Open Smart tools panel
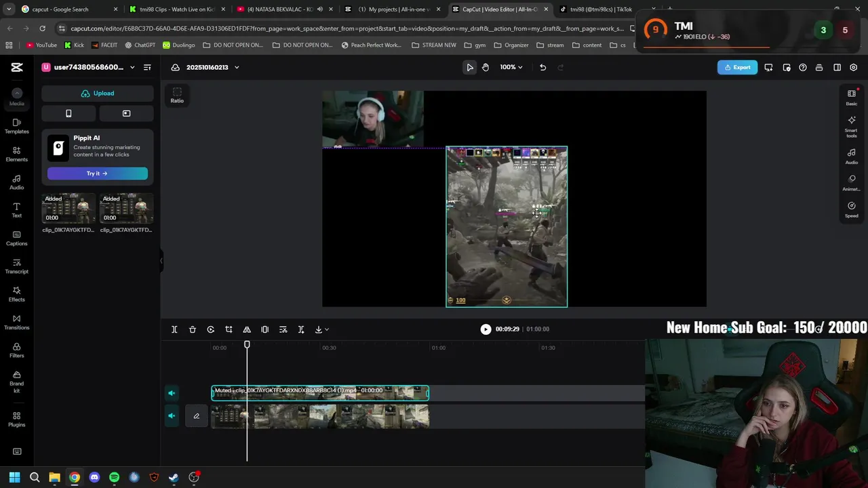This screenshot has width=868, height=488. (x=852, y=126)
